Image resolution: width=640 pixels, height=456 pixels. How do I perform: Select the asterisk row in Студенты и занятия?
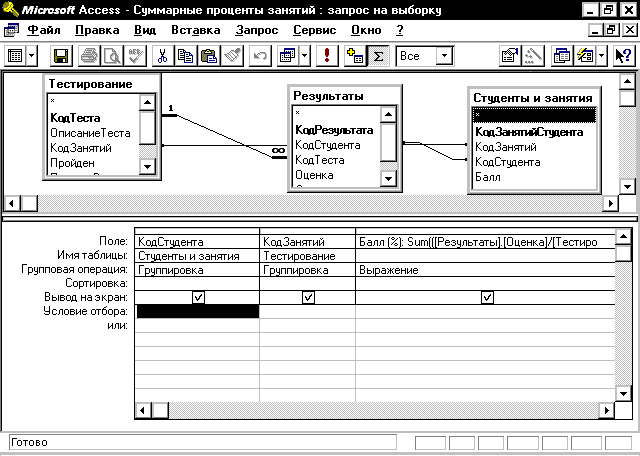tap(534, 115)
